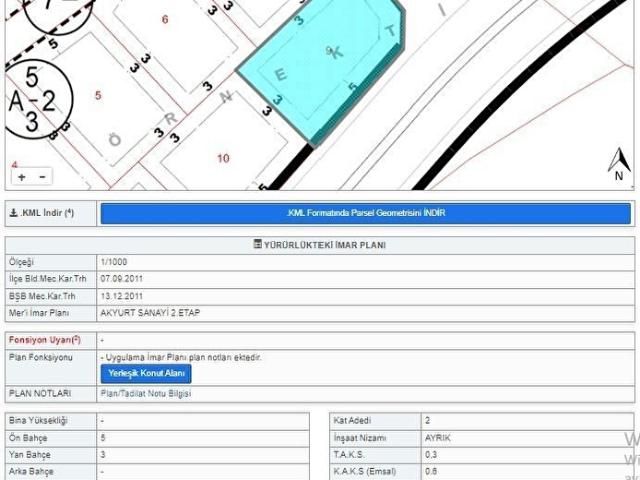Viewport: 640px width, 480px height.
Task: Open the Plan/Tadilat Notu Bilgisi link
Action: [146, 394]
